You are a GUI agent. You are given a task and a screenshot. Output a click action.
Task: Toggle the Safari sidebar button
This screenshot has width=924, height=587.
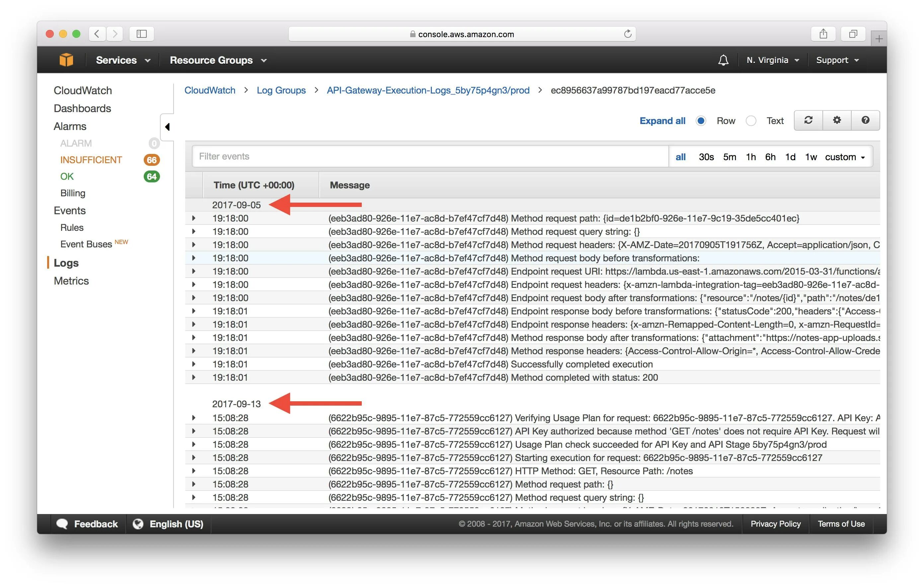(142, 34)
